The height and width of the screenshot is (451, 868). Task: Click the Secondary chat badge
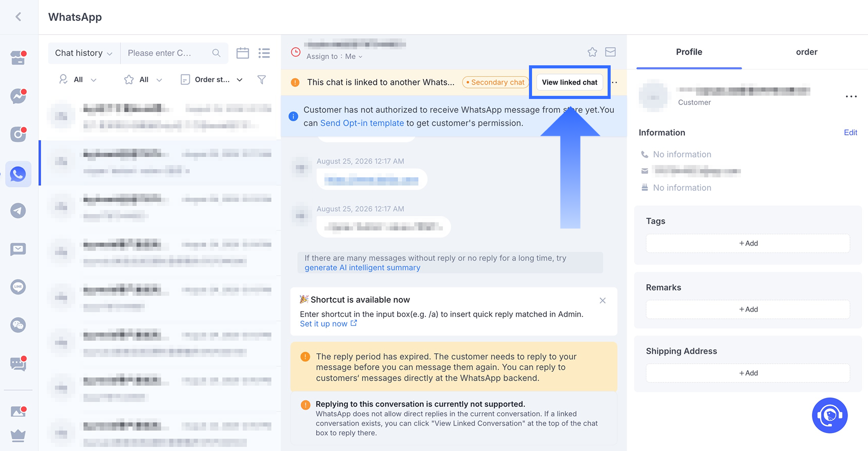pyautogui.click(x=495, y=82)
